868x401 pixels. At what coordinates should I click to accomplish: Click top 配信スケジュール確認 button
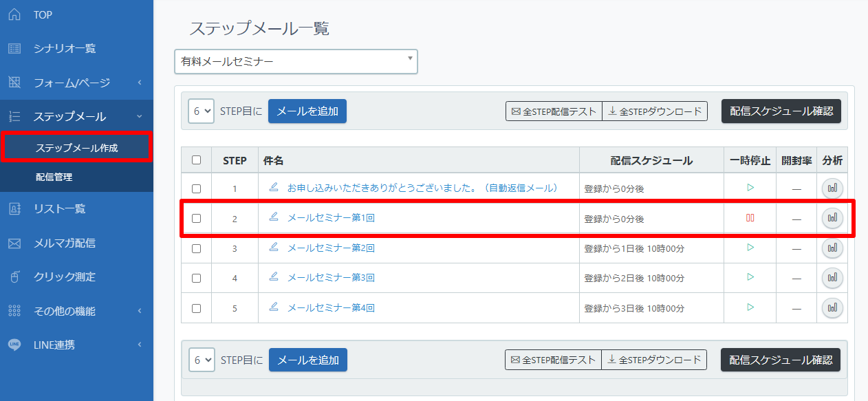coord(781,111)
